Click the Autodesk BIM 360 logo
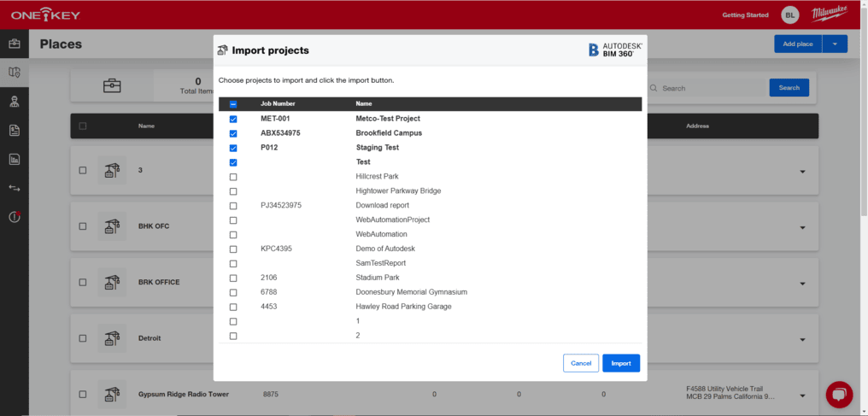868x416 pixels. coord(615,50)
